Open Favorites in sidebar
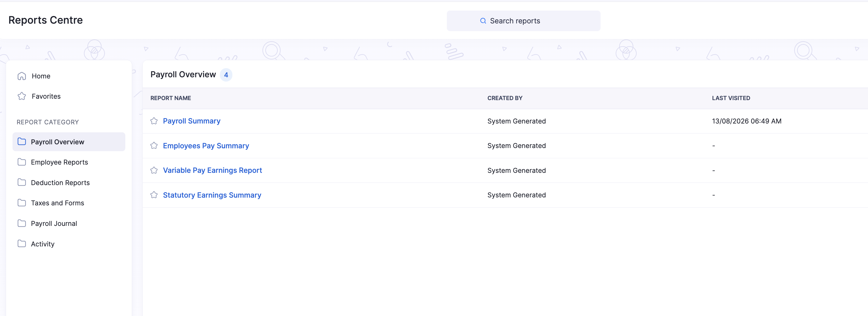Viewport: 868px width, 316px height. (x=69, y=96)
